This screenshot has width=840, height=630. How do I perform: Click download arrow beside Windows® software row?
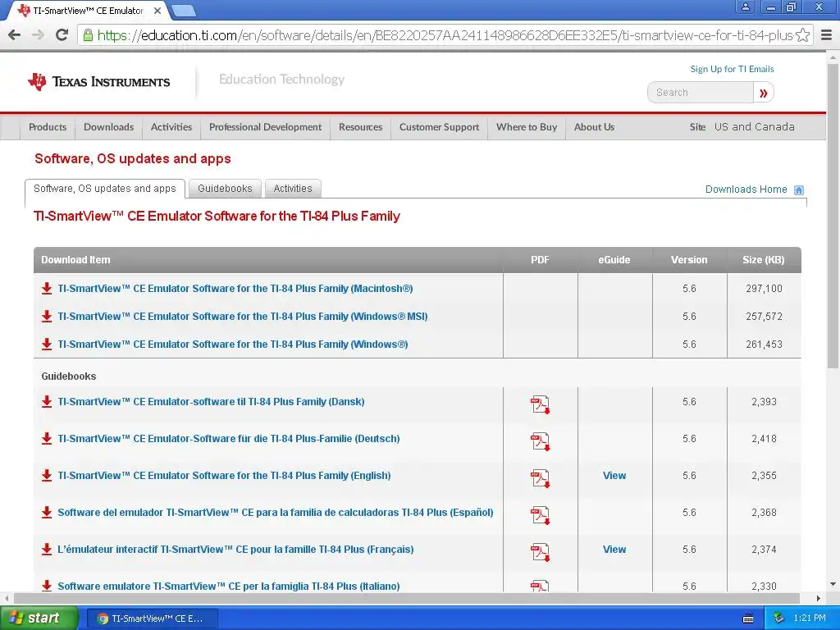click(47, 344)
